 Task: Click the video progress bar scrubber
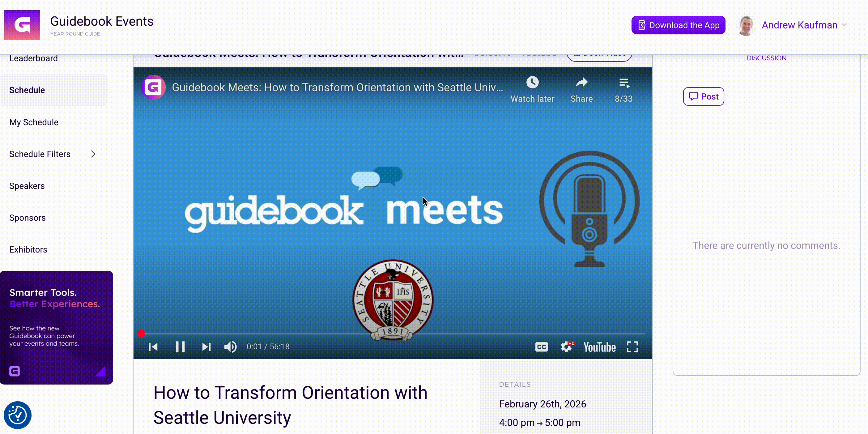tap(142, 334)
